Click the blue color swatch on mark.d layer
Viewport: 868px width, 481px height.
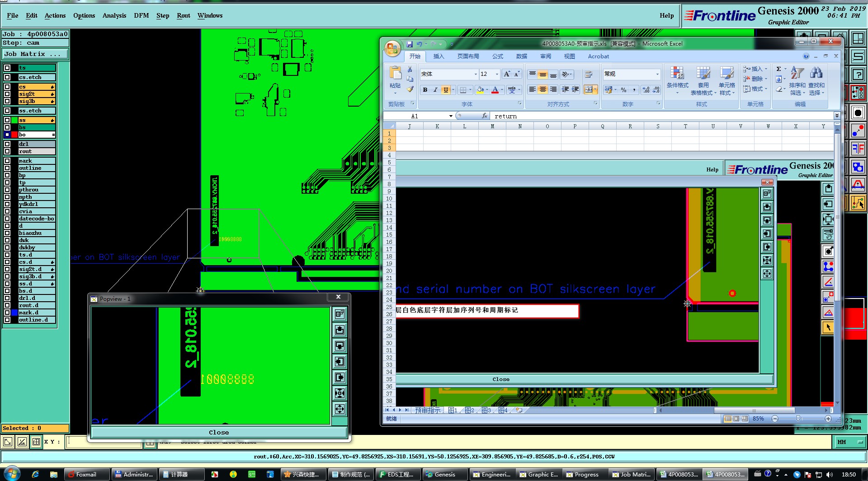click(x=14, y=313)
